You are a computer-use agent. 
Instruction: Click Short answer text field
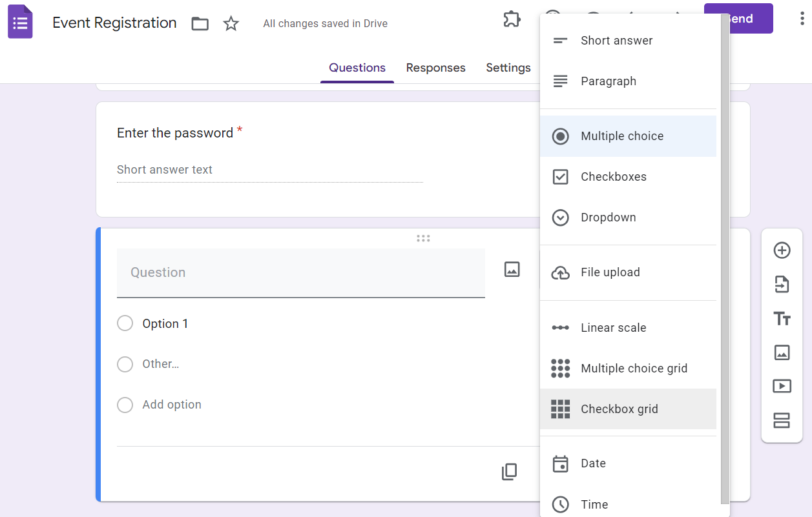tap(270, 170)
